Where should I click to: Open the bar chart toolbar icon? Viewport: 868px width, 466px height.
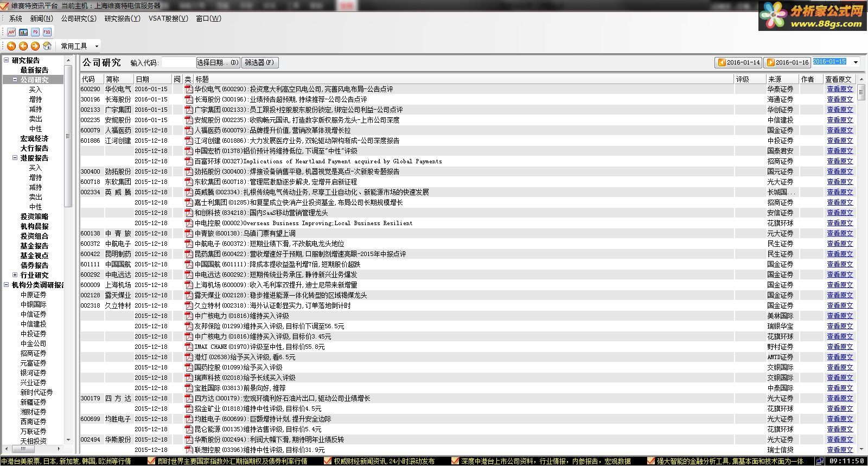coord(23,32)
